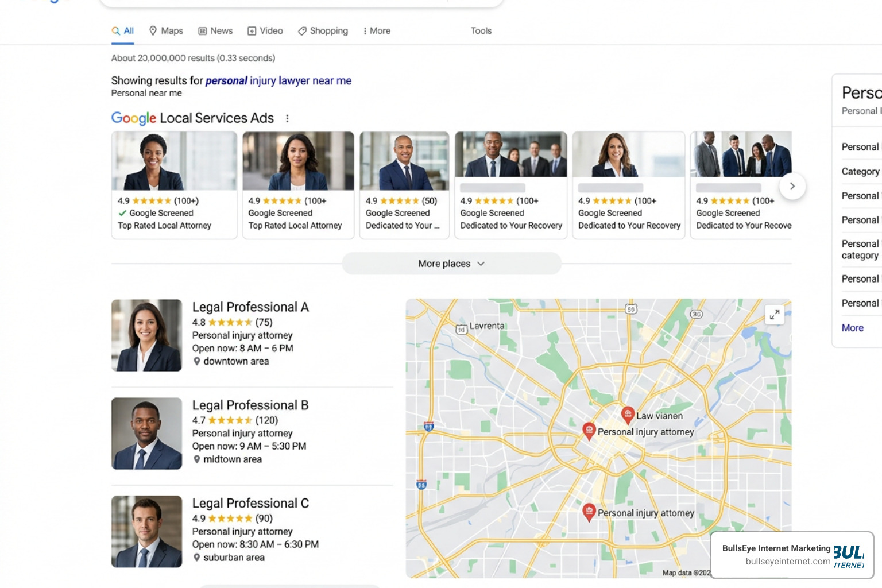Select the Shopping tab

coord(323,31)
